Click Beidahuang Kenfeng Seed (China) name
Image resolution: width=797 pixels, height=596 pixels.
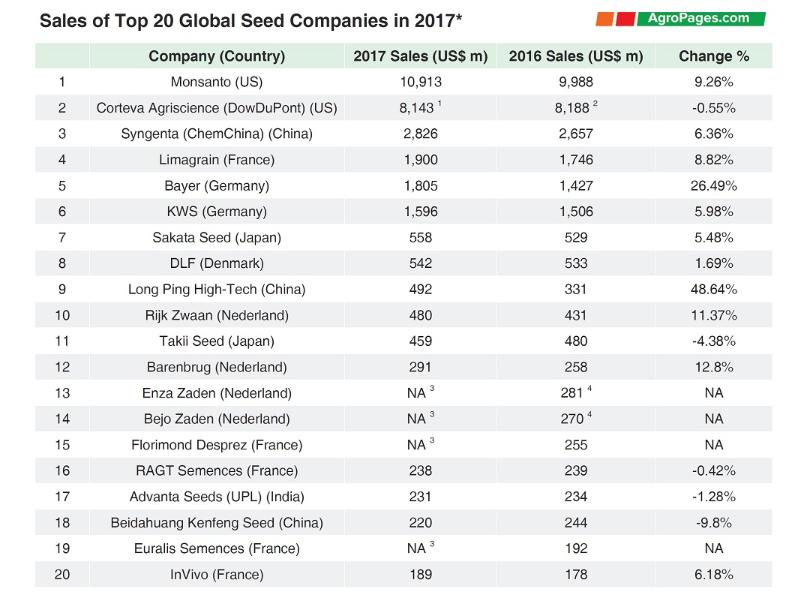(x=216, y=522)
